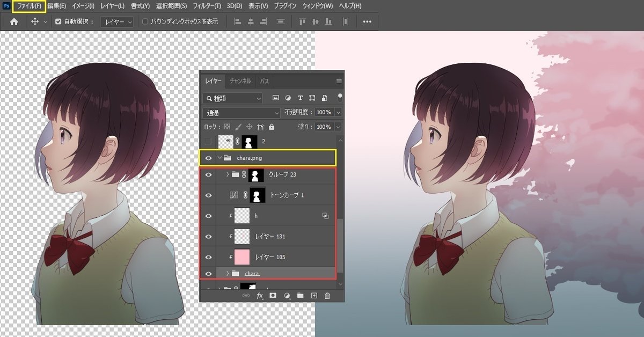Click align horizontal centers icon
The width and height of the screenshot is (644, 337).
point(251,22)
